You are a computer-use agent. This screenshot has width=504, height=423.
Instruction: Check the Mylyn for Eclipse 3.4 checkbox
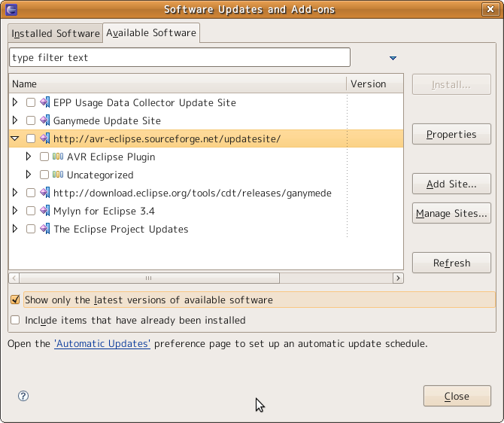[31, 211]
